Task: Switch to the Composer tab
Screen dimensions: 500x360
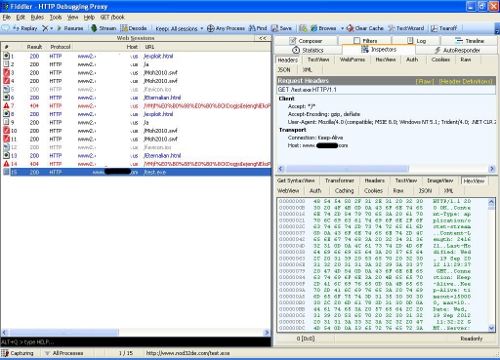Action: pos(306,41)
